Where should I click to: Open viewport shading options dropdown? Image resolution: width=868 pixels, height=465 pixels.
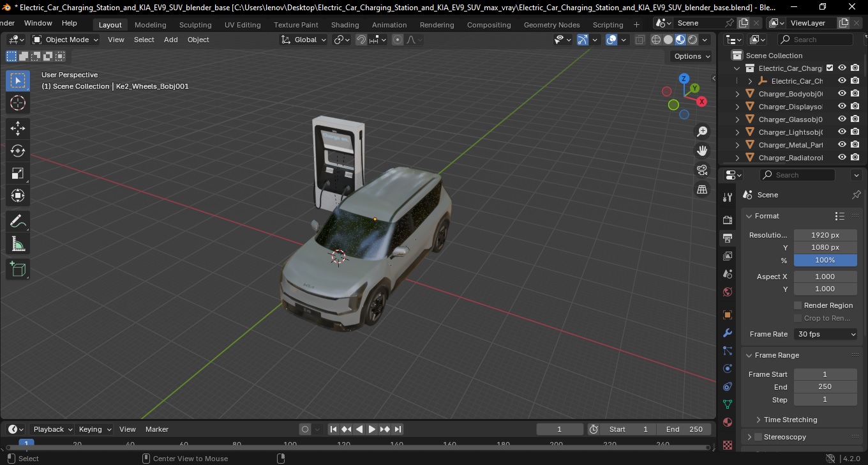click(x=705, y=40)
